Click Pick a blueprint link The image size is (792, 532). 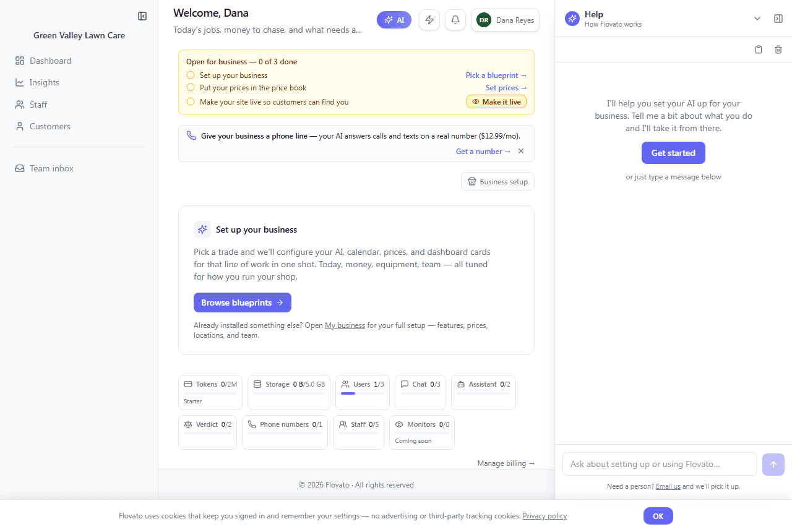(496, 75)
